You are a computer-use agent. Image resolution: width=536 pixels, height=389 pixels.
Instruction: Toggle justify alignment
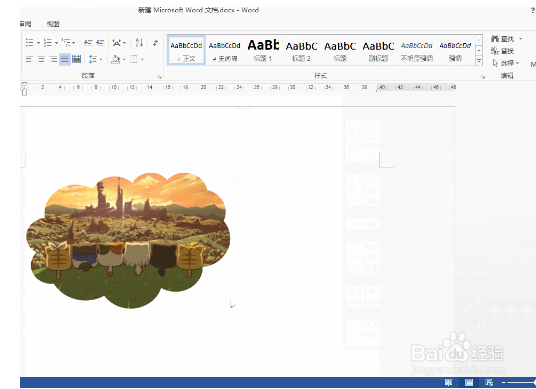click(x=65, y=59)
